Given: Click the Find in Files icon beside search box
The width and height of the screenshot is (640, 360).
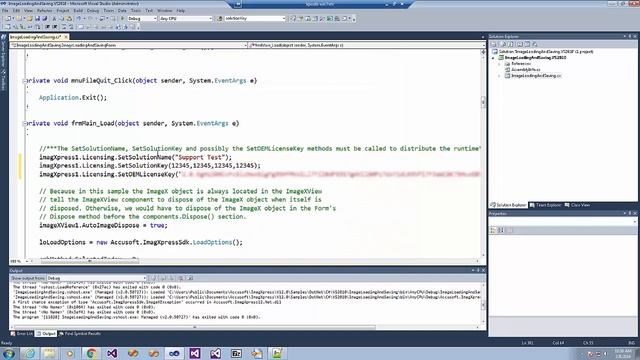Looking at the screenshot, I should click(x=220, y=18).
